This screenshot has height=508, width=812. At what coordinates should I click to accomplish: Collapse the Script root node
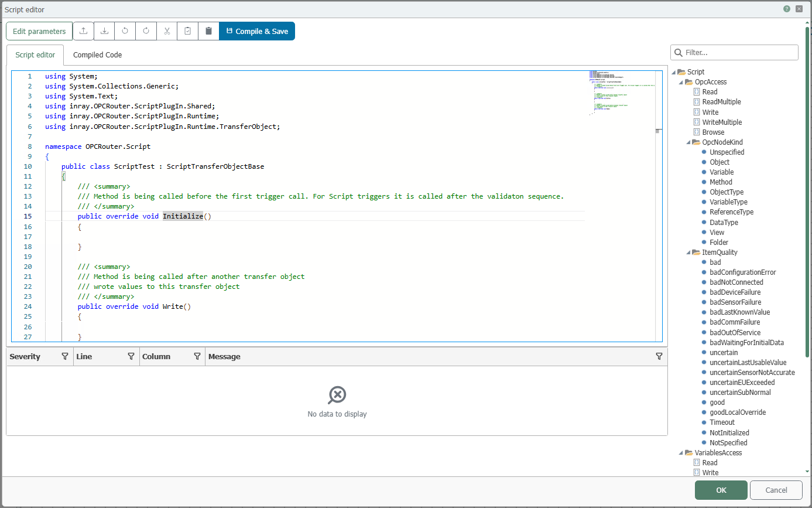673,72
